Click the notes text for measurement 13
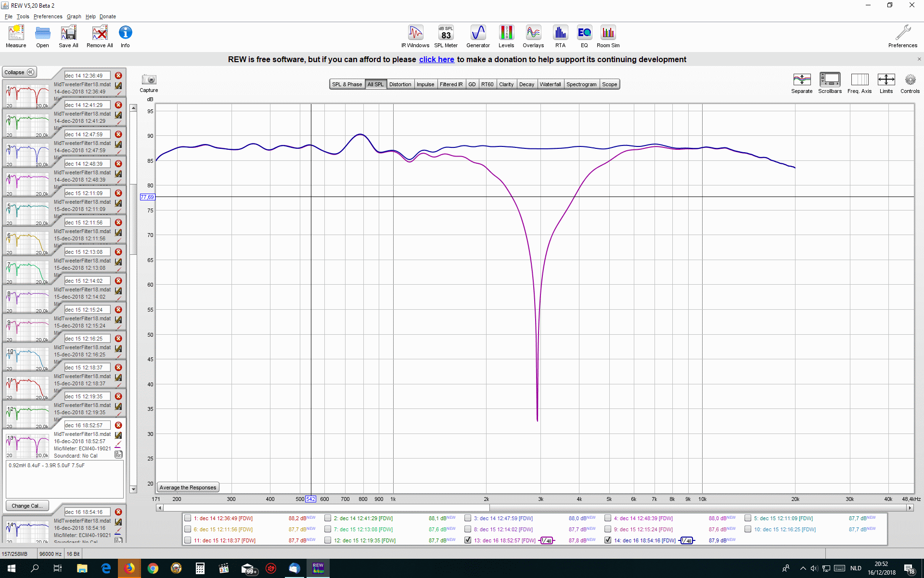This screenshot has width=924, height=578. 64,479
